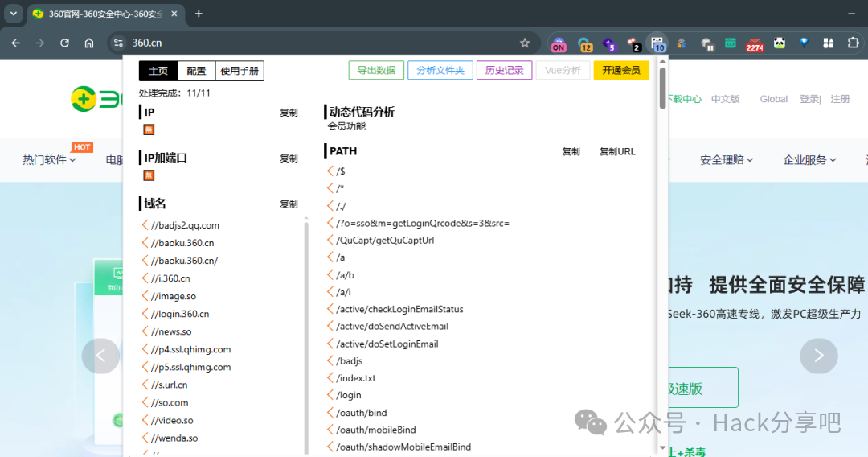This screenshot has width=868, height=457.
Task: Bookmark this page with the star icon
Action: [x=525, y=43]
